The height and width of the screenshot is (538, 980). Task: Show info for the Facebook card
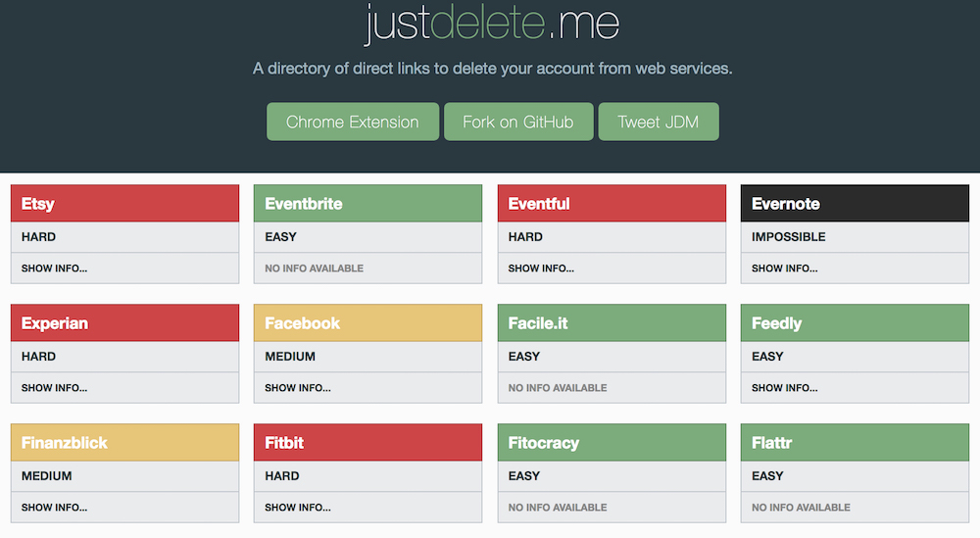coord(298,388)
